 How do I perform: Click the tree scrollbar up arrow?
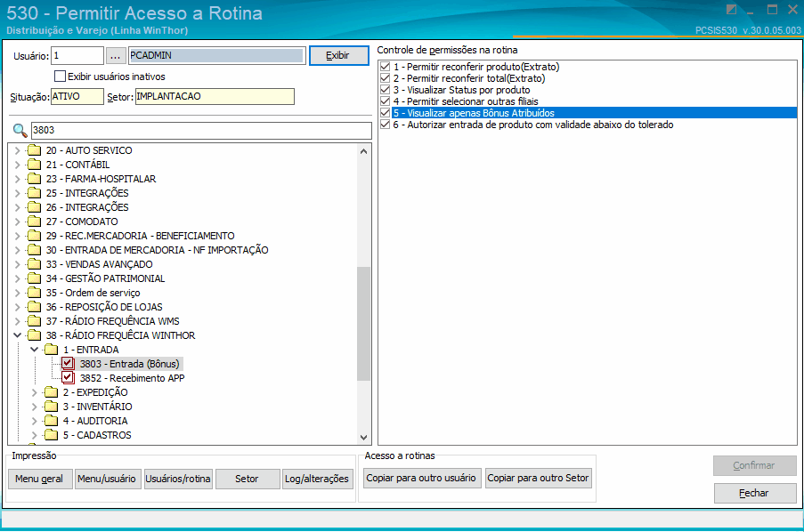coord(363,151)
